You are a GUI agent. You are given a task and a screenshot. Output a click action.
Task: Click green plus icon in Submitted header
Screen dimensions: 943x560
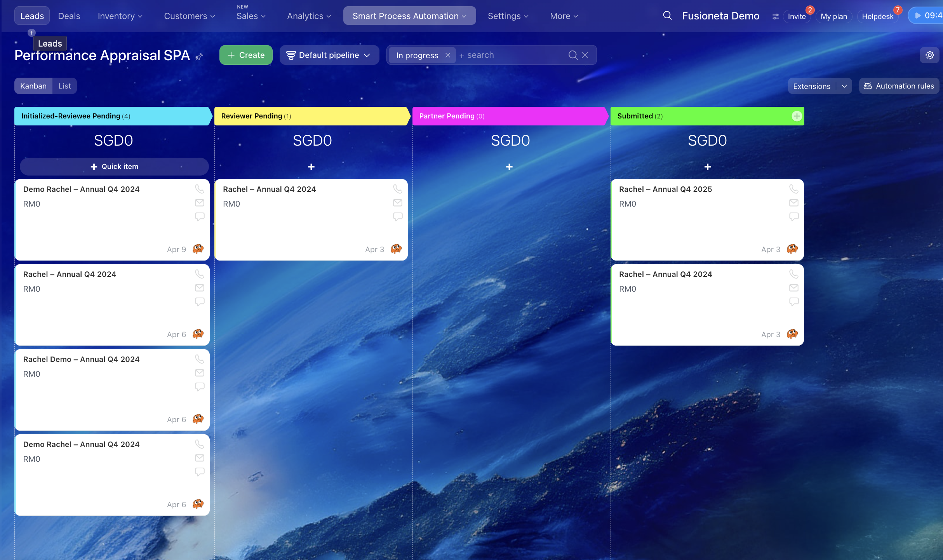[797, 116]
